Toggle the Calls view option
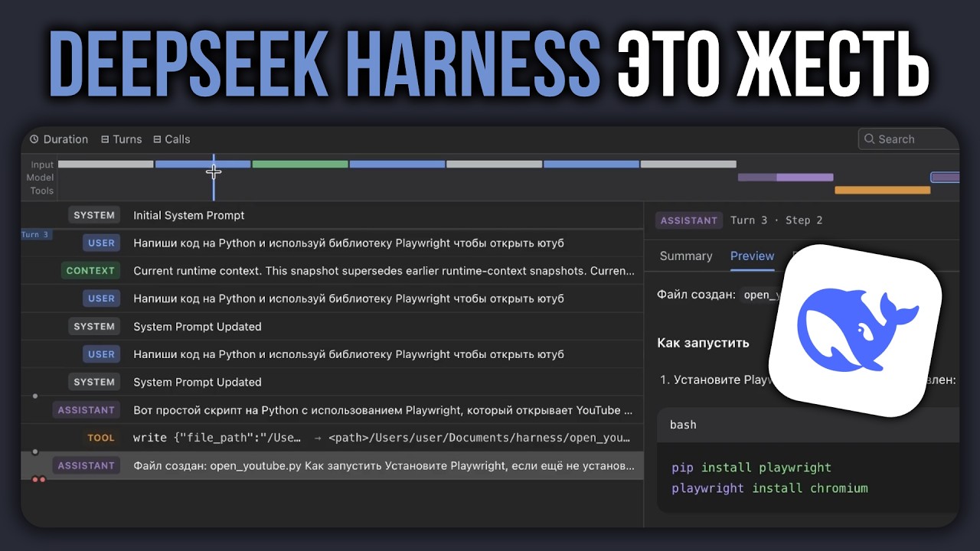 171,139
